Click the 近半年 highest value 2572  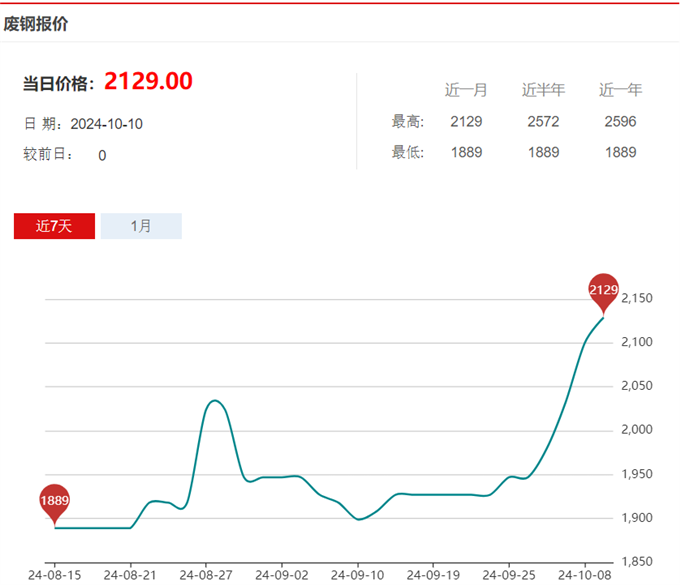(543, 122)
